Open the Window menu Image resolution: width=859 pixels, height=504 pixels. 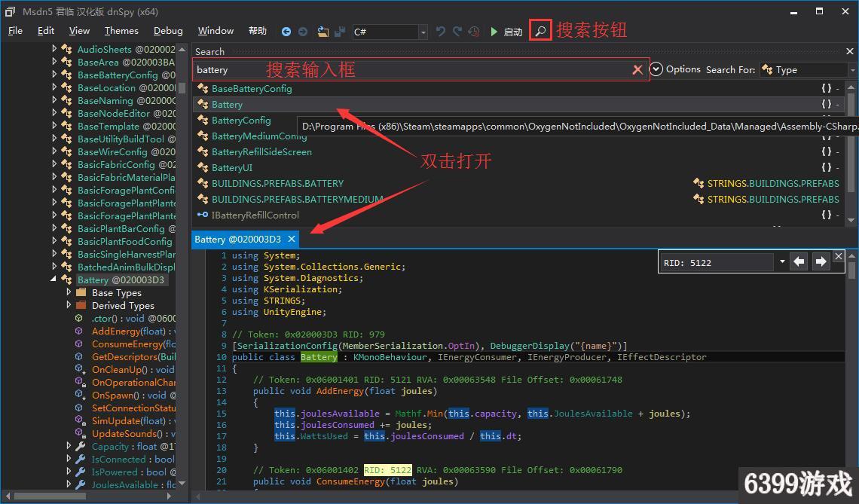tap(216, 31)
